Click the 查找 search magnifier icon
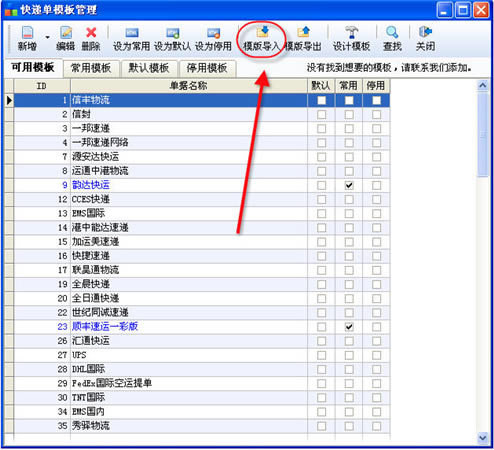Viewport: 494px width, 450px height. click(392, 32)
